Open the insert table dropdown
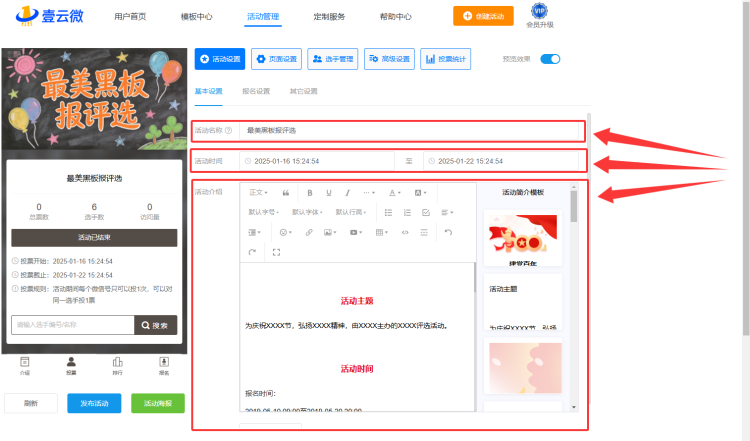750x441 pixels. tap(382, 232)
